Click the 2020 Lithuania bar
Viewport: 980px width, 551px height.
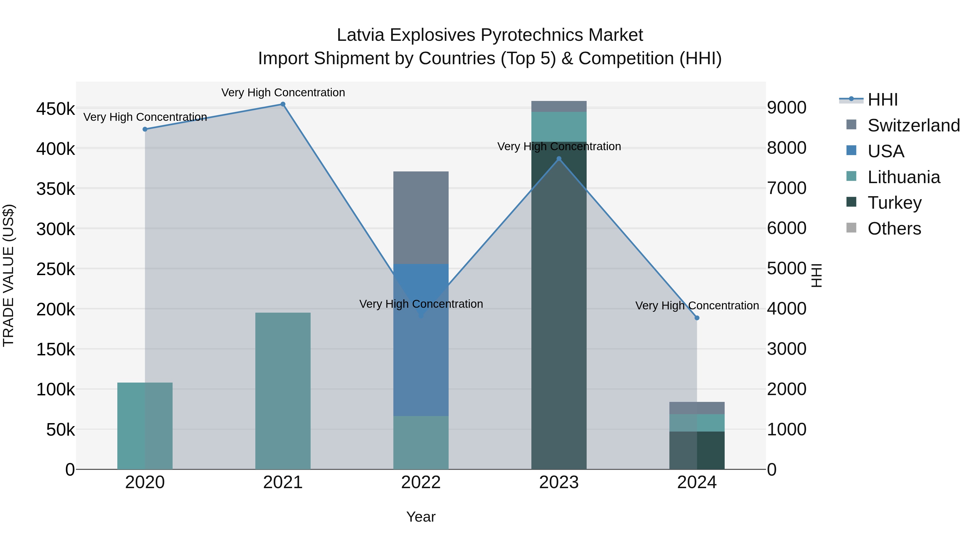pyautogui.click(x=145, y=426)
